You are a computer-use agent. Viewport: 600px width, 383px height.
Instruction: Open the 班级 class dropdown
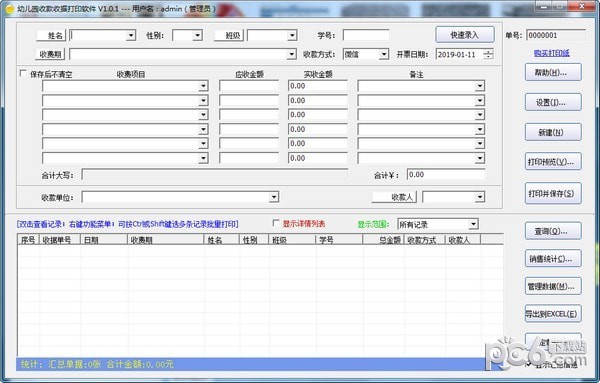292,36
